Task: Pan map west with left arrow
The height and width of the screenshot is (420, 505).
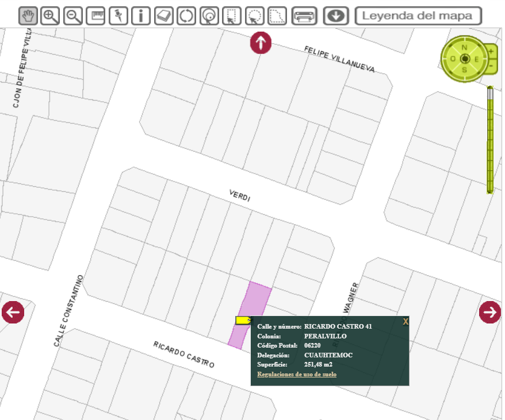Action: [x=13, y=312]
